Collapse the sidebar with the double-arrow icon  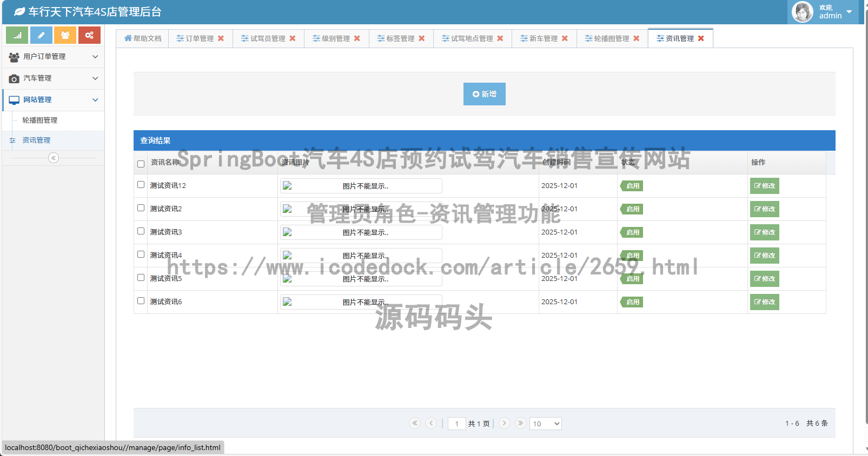coord(53,158)
